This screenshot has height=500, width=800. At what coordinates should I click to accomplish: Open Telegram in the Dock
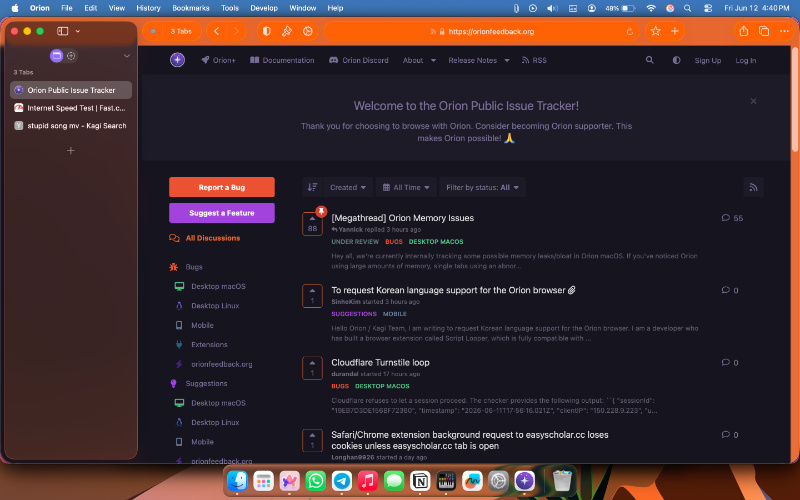click(x=342, y=481)
